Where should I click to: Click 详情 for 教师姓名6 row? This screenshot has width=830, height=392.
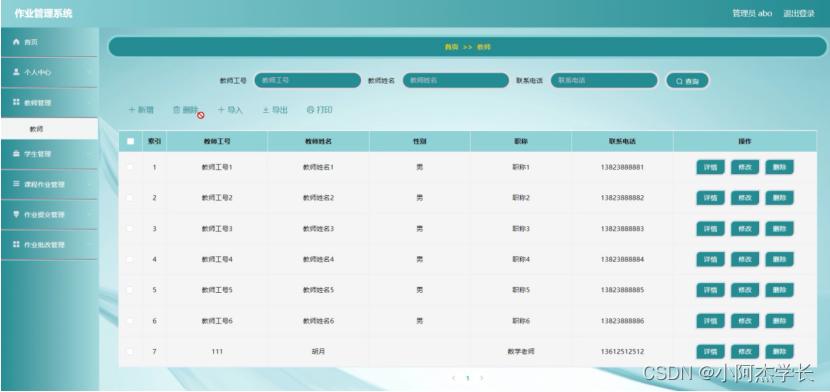(710, 321)
